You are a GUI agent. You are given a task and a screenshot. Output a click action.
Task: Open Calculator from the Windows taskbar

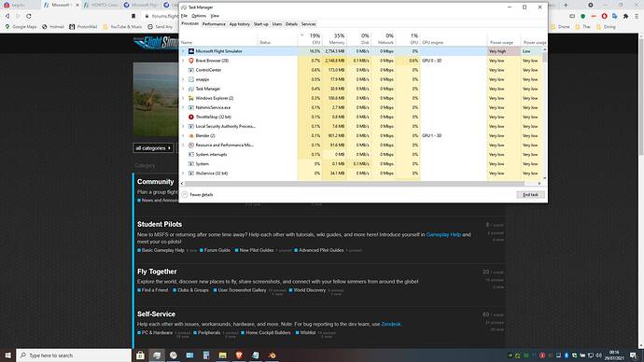[x=206, y=355]
